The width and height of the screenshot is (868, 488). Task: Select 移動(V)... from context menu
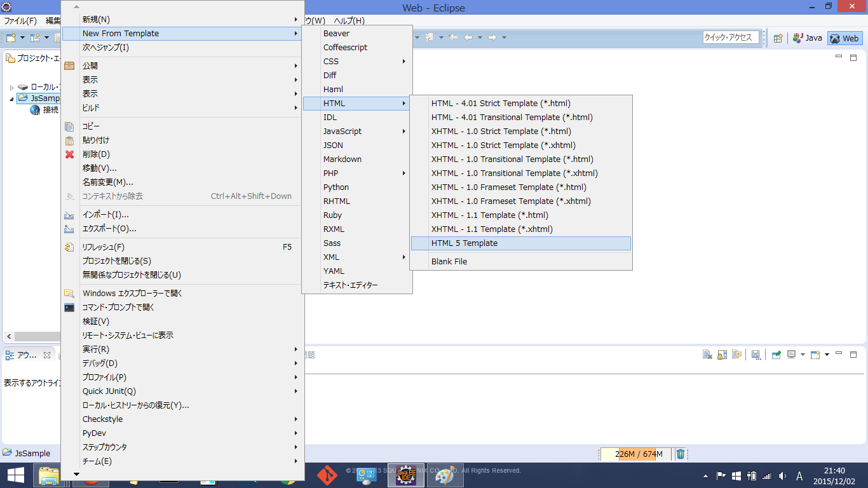tap(182, 168)
